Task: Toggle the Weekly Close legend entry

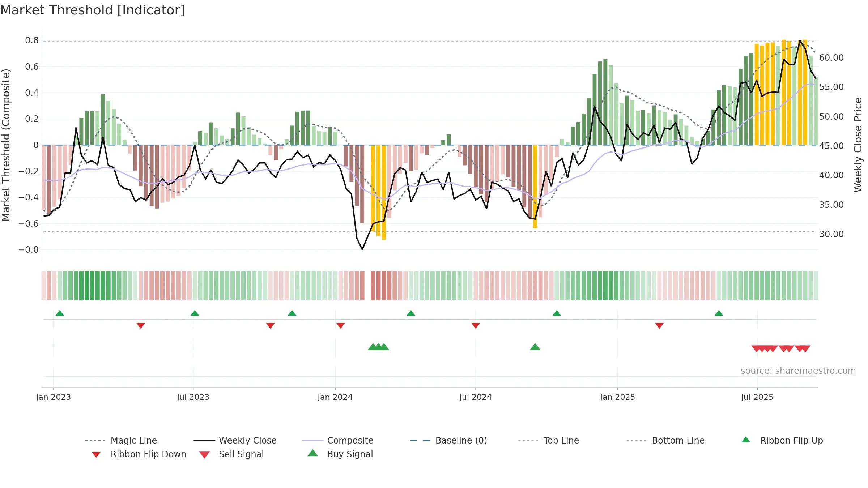Action: [x=235, y=440]
